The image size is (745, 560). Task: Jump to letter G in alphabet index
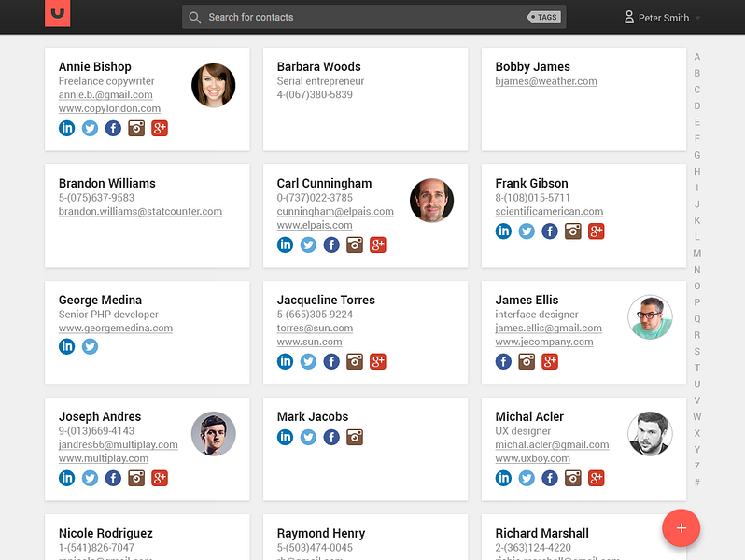coord(697,155)
